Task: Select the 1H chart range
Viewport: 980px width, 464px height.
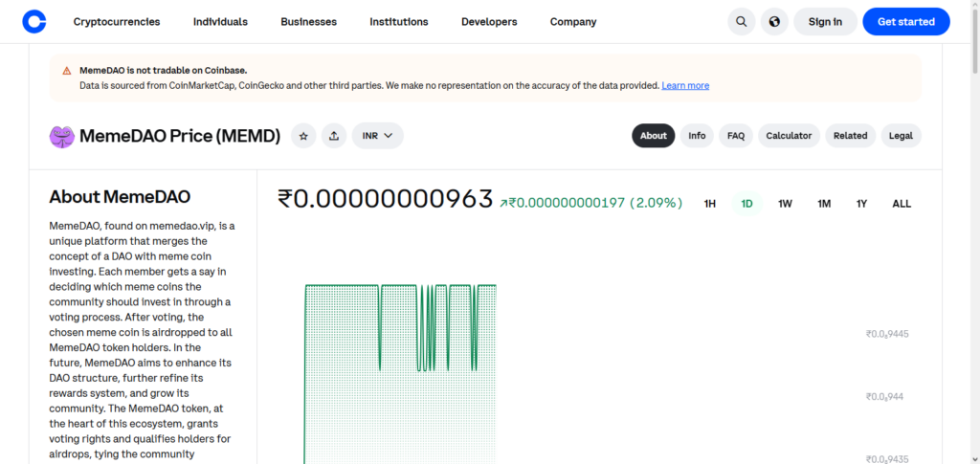Action: pyautogui.click(x=710, y=204)
